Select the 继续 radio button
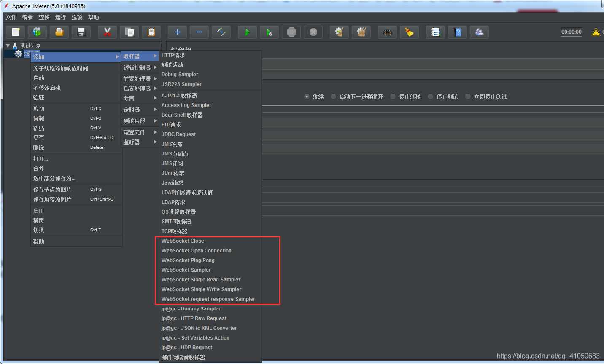Viewport: 604px width, 364px height. tap(307, 96)
